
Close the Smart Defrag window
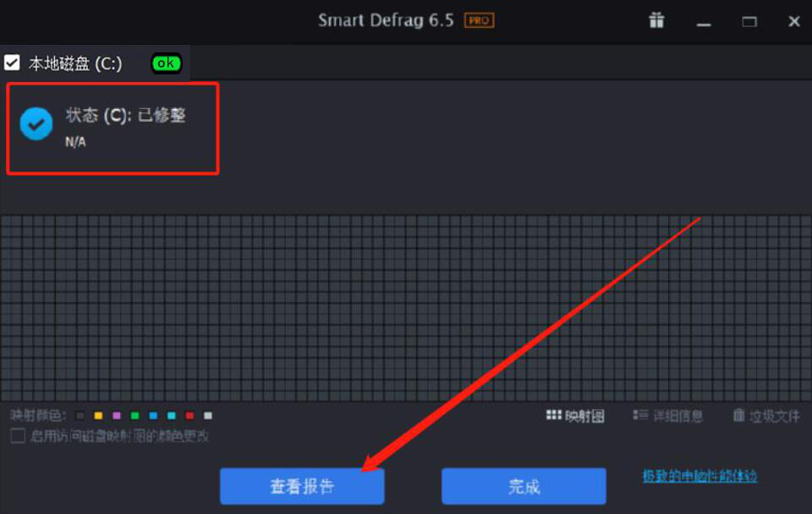[794, 22]
